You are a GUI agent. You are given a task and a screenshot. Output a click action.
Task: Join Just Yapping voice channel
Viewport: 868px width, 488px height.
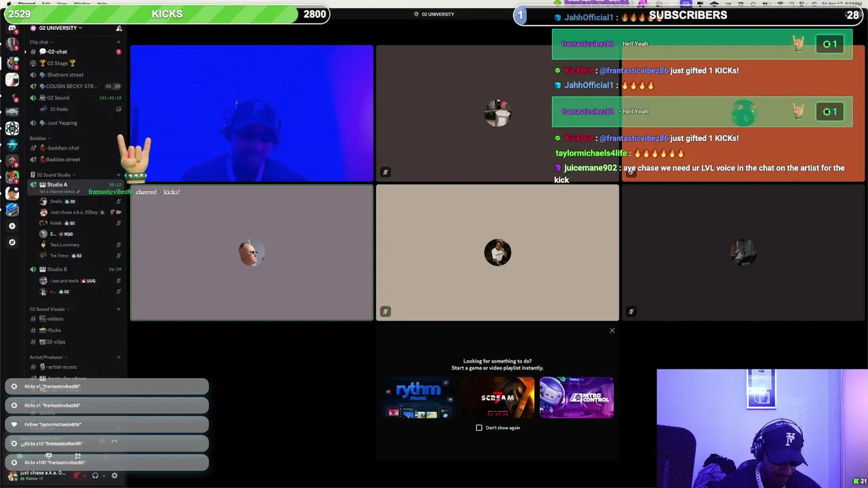(x=75, y=123)
